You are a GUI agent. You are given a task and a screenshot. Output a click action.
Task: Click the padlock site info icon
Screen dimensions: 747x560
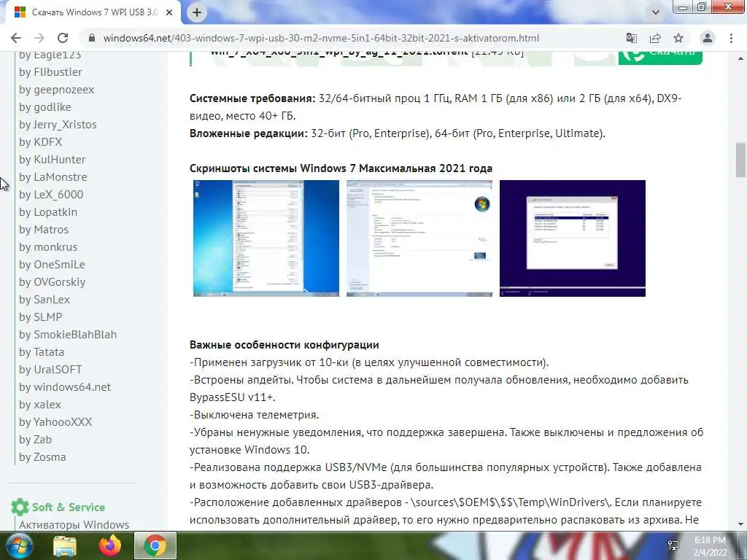click(x=92, y=38)
